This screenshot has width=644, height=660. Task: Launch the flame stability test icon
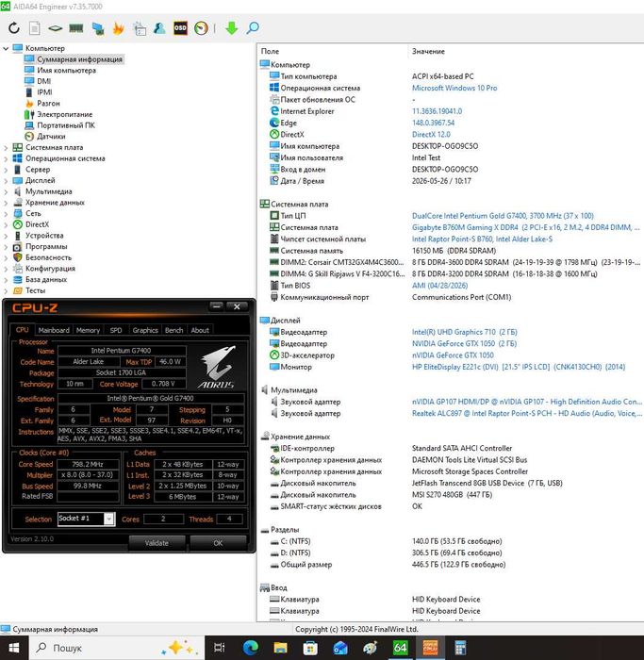click(x=118, y=28)
